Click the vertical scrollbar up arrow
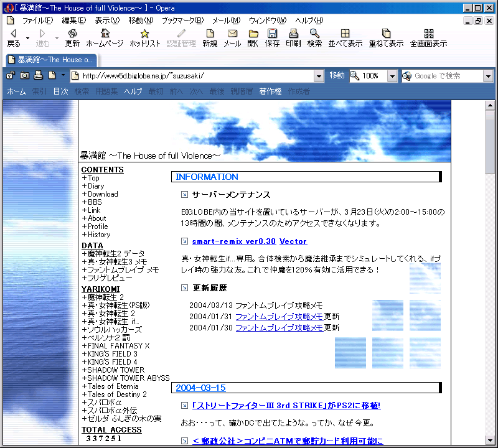The image size is (498, 448). coord(490,105)
